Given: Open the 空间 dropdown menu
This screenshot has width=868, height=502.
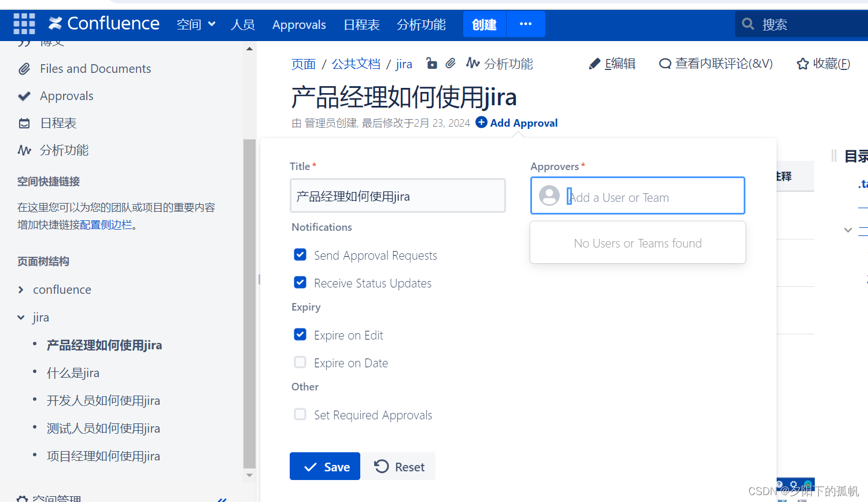Looking at the screenshot, I should [196, 24].
